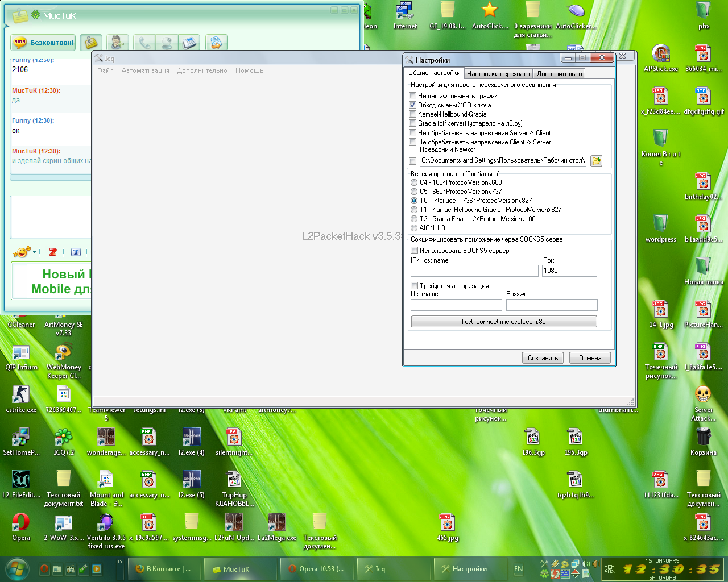This screenshot has width=728, height=582.
Task: Open the Файл menu in Icq window
Action: (x=105, y=70)
